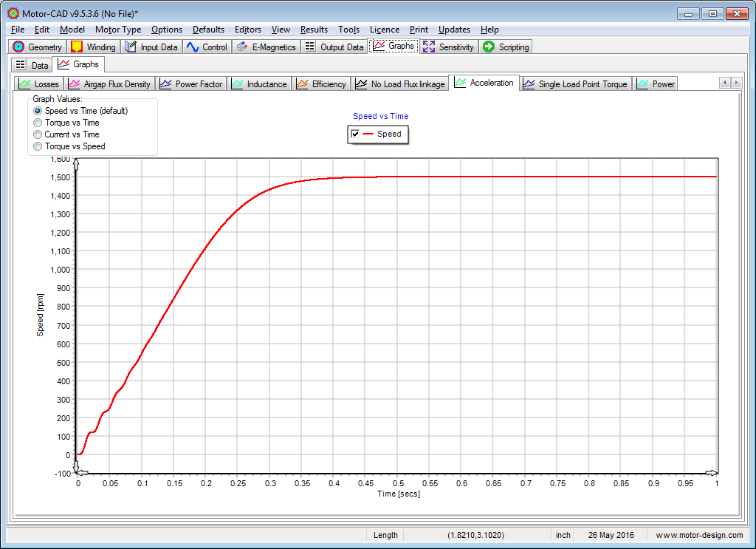The height and width of the screenshot is (549, 756).
Task: Select Current vs Time radio button
Action: (38, 134)
